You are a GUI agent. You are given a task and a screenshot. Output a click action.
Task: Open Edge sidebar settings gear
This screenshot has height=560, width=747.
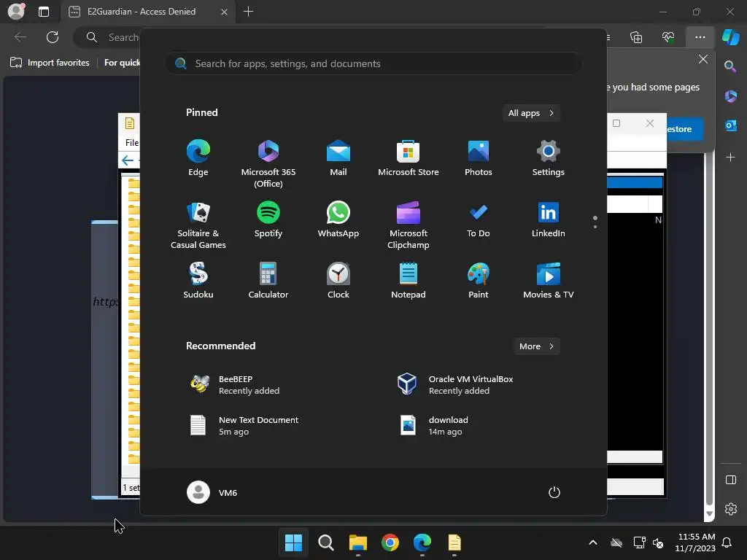click(731, 509)
